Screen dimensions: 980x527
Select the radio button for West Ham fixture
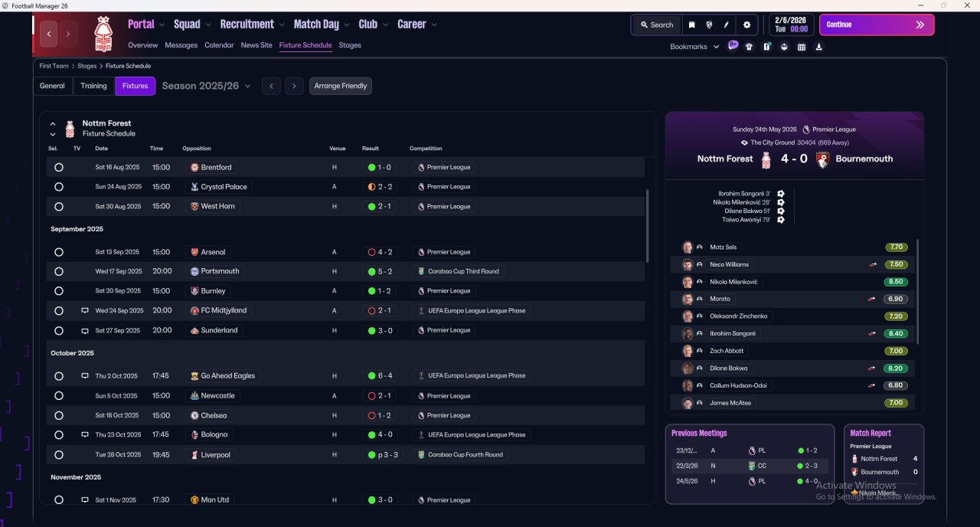[59, 207]
